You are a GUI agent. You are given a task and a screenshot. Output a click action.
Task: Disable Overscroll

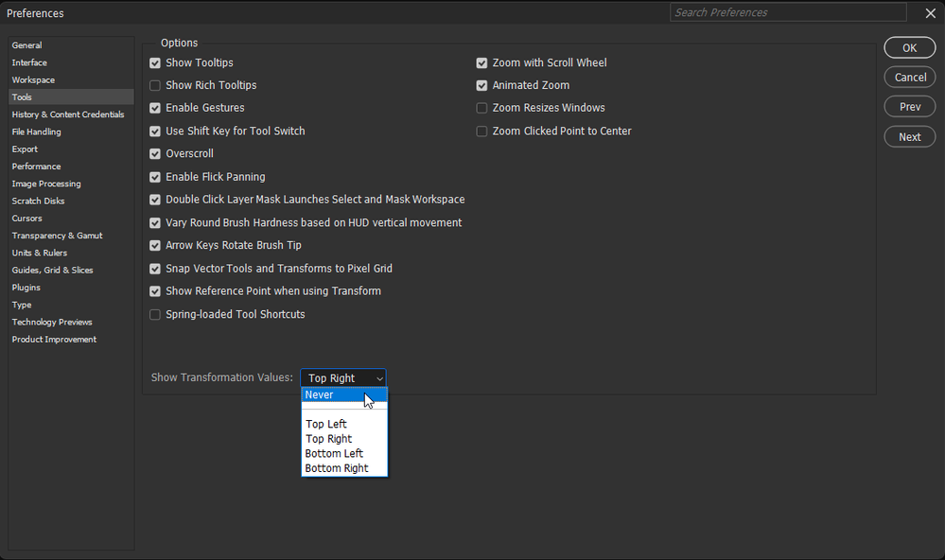(x=155, y=153)
